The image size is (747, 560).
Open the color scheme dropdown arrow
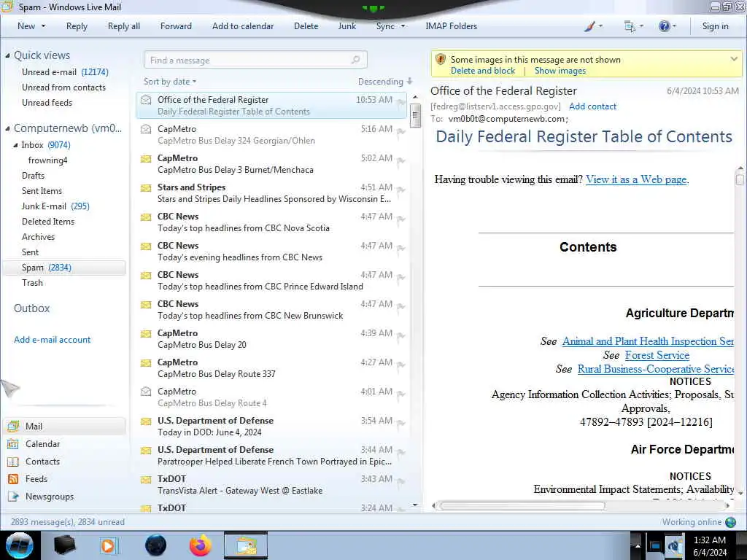point(600,26)
